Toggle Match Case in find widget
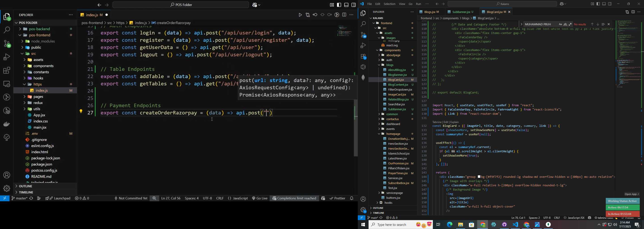Image resolution: width=644 pixels, height=229 pixels. coord(560,24)
